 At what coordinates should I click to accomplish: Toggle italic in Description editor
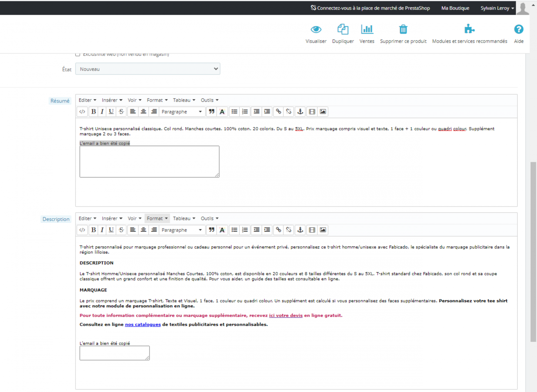pos(102,230)
